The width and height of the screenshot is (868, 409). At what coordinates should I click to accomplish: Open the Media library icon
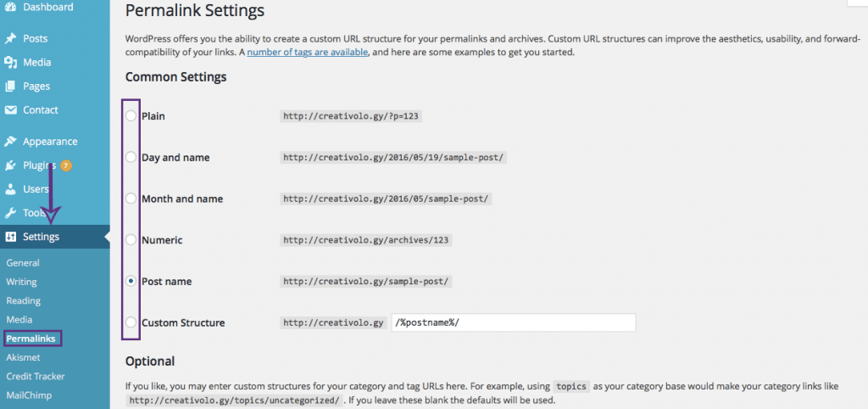click(10, 63)
